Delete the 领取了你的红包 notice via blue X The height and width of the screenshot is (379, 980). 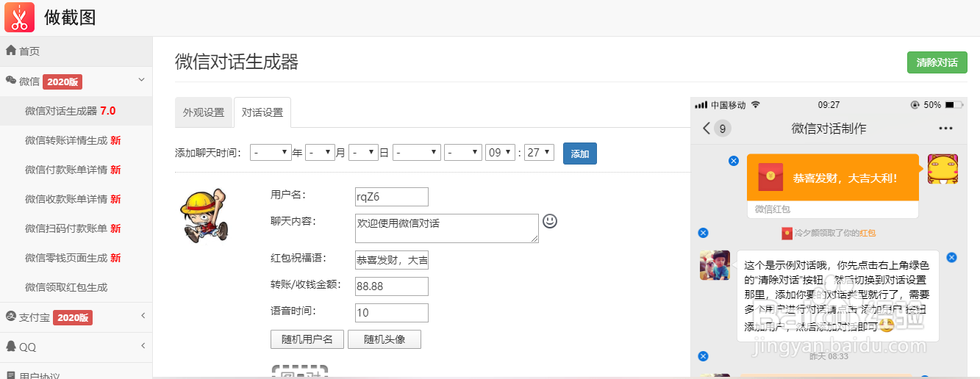702,233
